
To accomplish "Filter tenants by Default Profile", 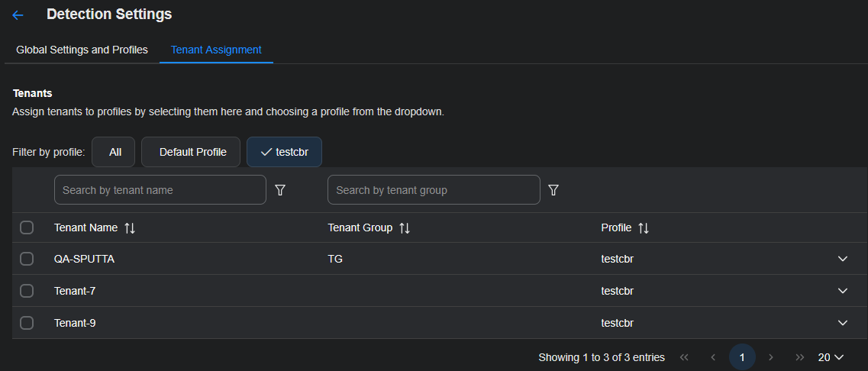I will coord(191,152).
